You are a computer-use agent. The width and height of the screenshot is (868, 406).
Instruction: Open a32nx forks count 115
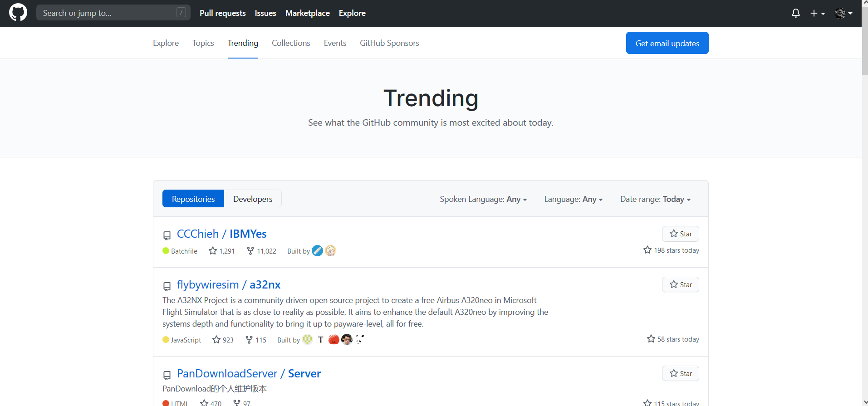coord(256,340)
